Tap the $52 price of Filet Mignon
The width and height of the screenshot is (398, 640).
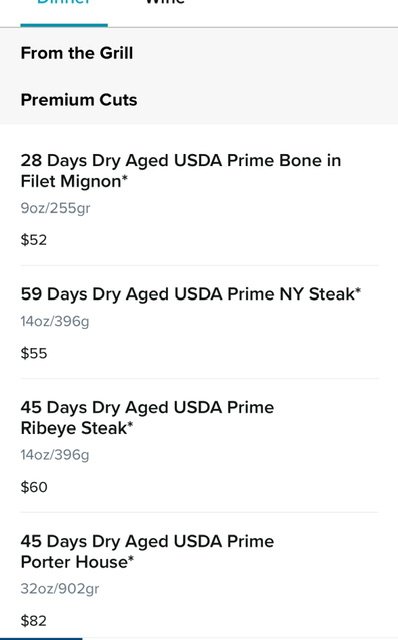tap(34, 240)
